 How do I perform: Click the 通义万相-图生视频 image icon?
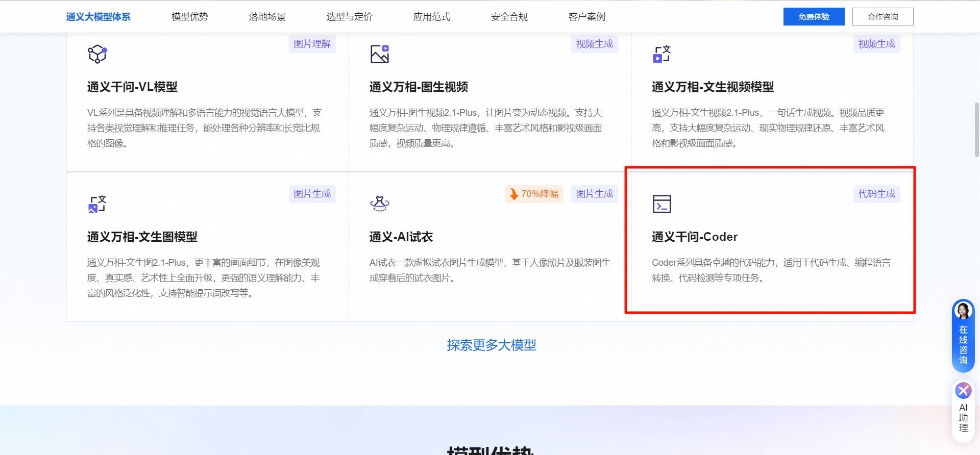click(379, 54)
